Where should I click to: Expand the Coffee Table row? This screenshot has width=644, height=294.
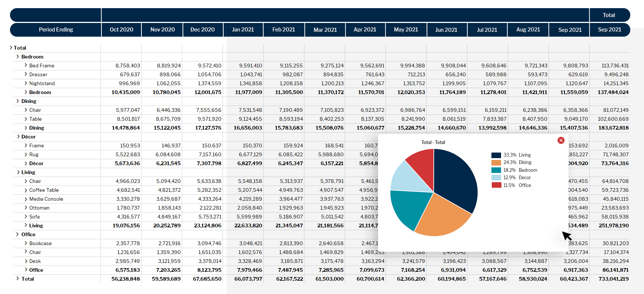(26, 190)
